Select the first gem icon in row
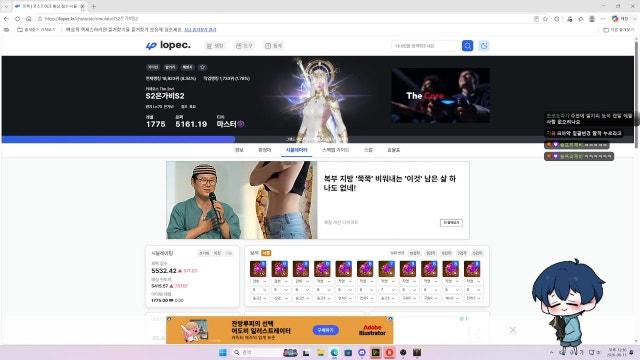The width and height of the screenshot is (640, 360). pyautogui.click(x=258, y=269)
